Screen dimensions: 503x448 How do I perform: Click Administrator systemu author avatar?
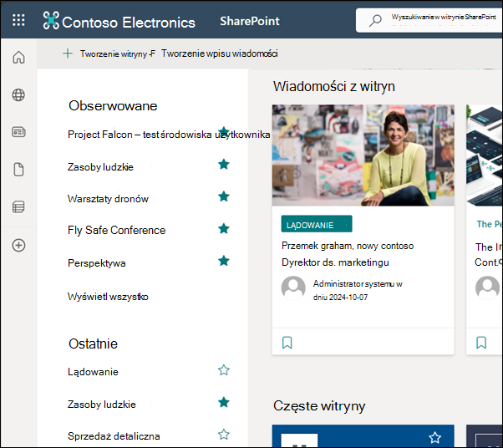[293, 288]
